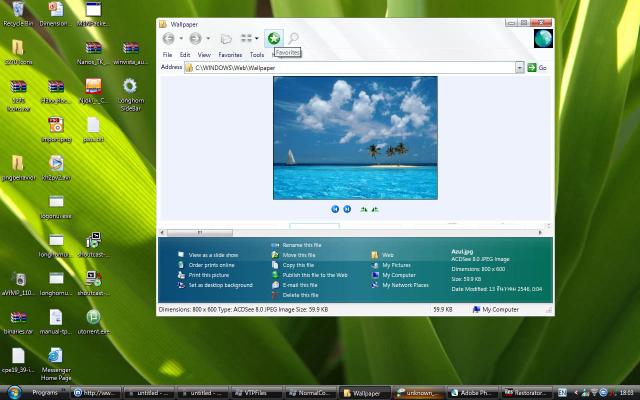The height and width of the screenshot is (400, 640).
Task: Open the utorrent.exe desktop icon
Action: (93, 322)
